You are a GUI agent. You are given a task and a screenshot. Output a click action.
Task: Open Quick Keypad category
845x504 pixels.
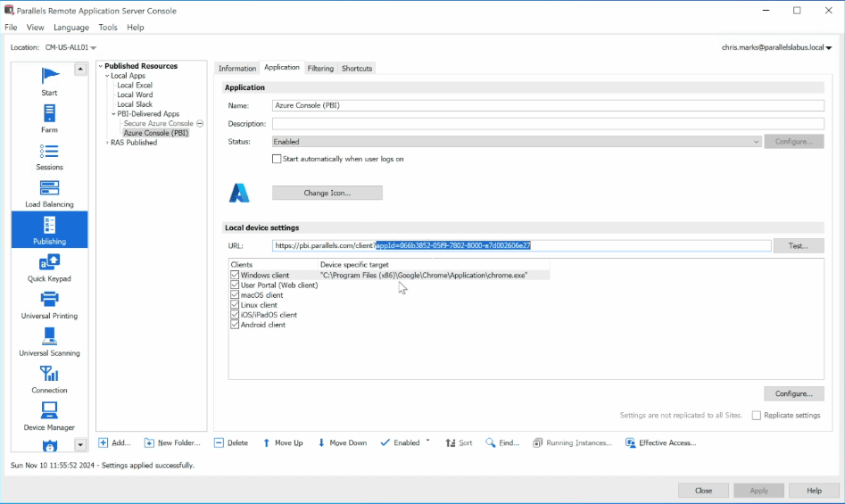tap(49, 267)
